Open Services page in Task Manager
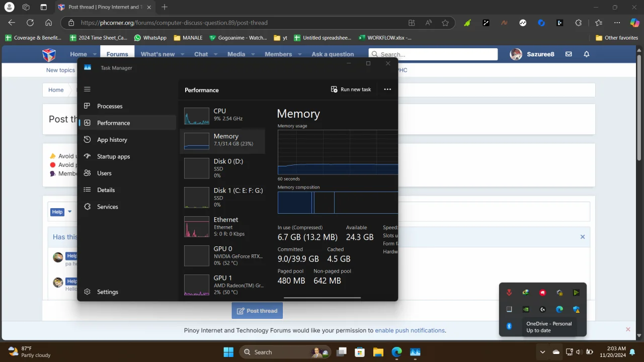The width and height of the screenshot is (644, 362). [x=127, y=207]
